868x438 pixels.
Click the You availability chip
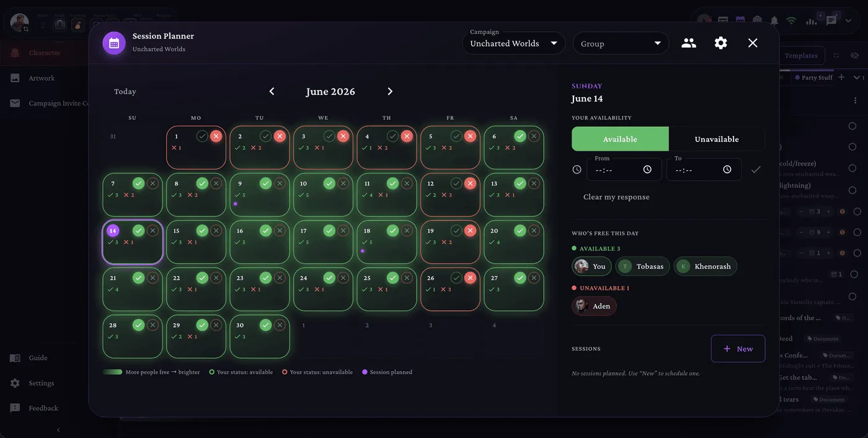(x=591, y=266)
